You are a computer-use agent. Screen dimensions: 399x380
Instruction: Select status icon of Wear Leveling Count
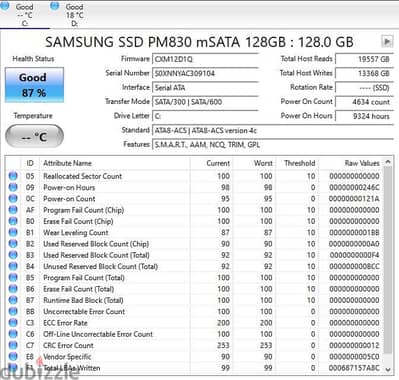13,232
